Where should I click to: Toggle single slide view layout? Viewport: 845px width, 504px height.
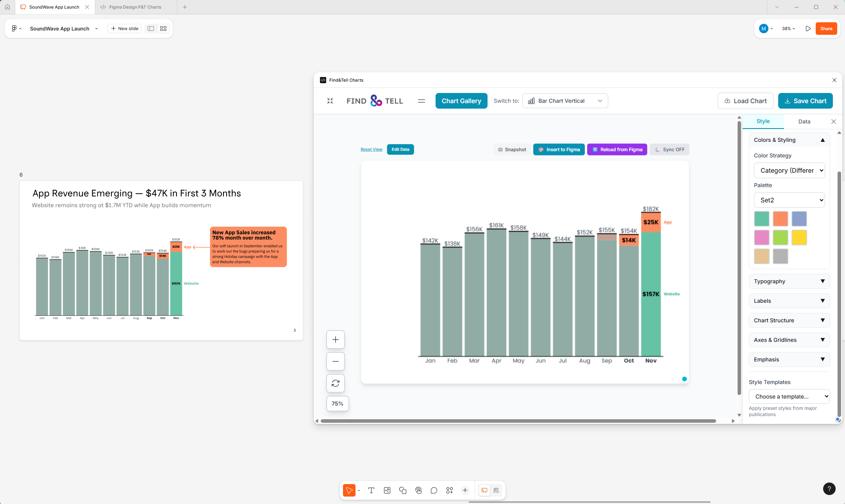(151, 29)
